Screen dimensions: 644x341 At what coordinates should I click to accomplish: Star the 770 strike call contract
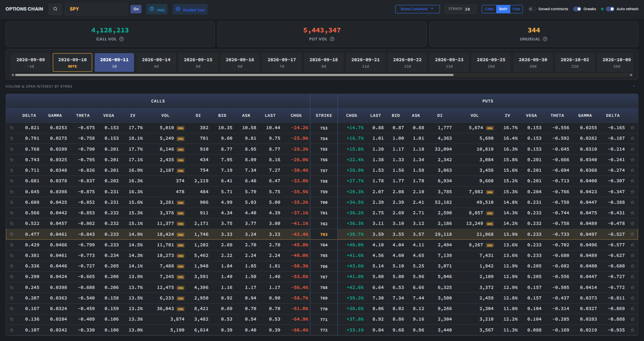(12, 309)
